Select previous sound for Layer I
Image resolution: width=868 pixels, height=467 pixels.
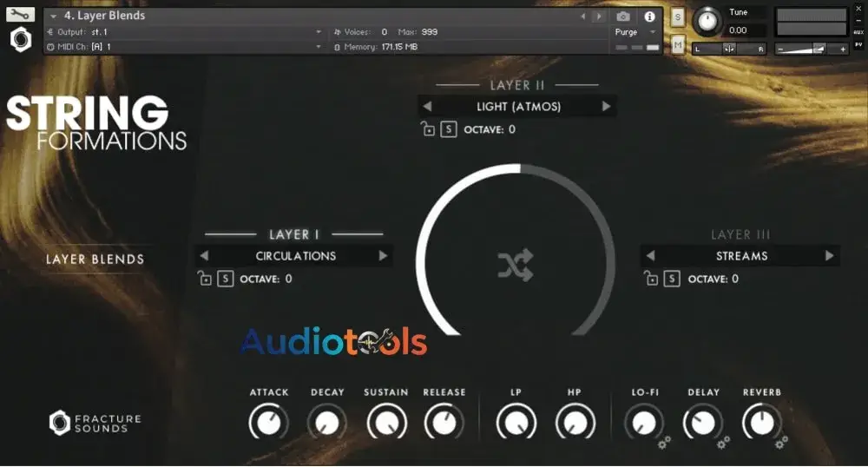pos(204,255)
